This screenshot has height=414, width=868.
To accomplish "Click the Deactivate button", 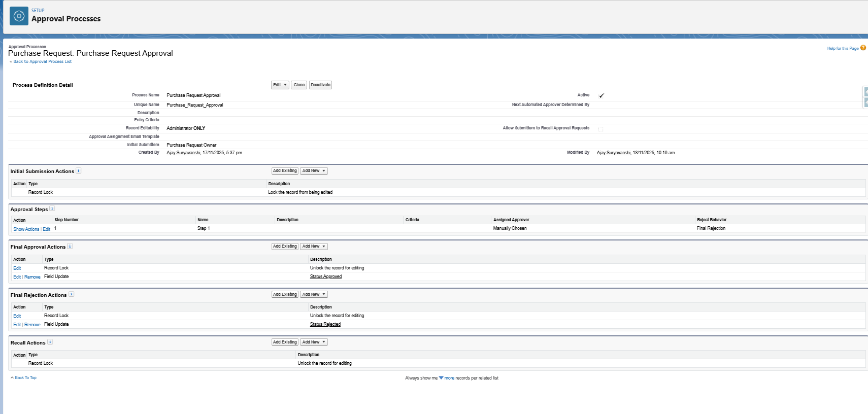I will point(320,85).
